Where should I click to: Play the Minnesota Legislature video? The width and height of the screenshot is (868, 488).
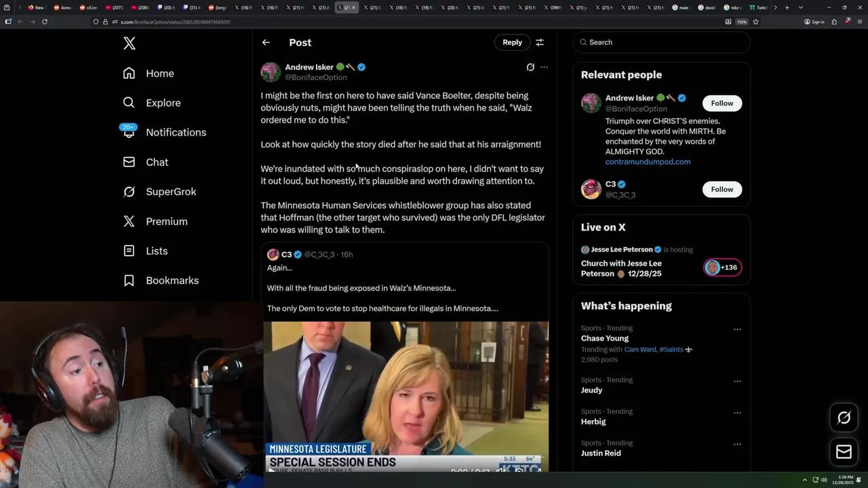(x=406, y=396)
